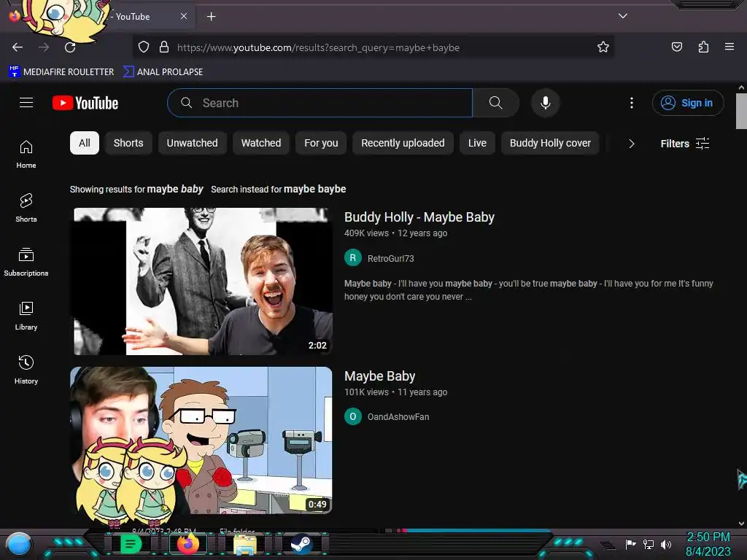
Task: Open Library in the sidebar
Action: (26, 316)
